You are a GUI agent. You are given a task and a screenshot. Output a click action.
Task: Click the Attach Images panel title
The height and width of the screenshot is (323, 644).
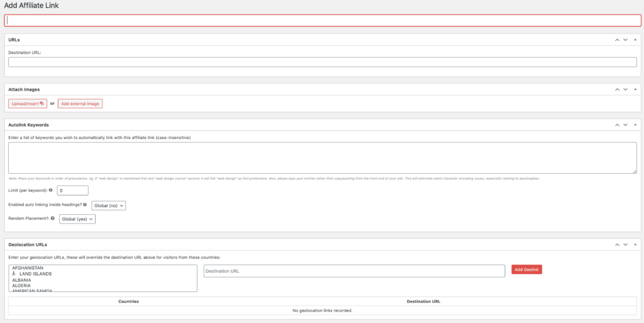tap(24, 89)
